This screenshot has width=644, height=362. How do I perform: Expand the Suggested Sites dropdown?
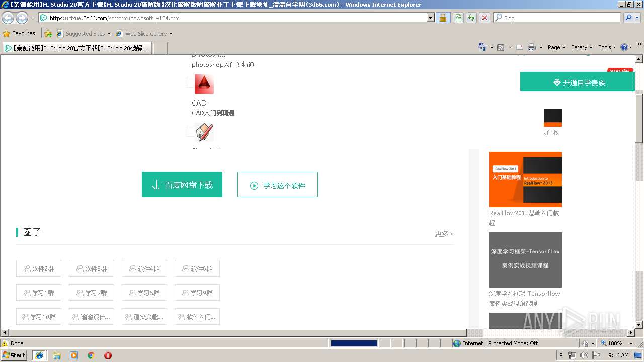pyautogui.click(x=109, y=34)
